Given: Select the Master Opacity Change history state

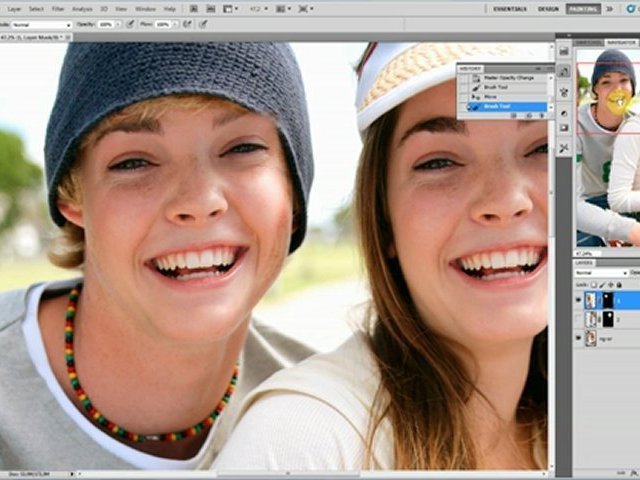Looking at the screenshot, I should click(x=506, y=79).
